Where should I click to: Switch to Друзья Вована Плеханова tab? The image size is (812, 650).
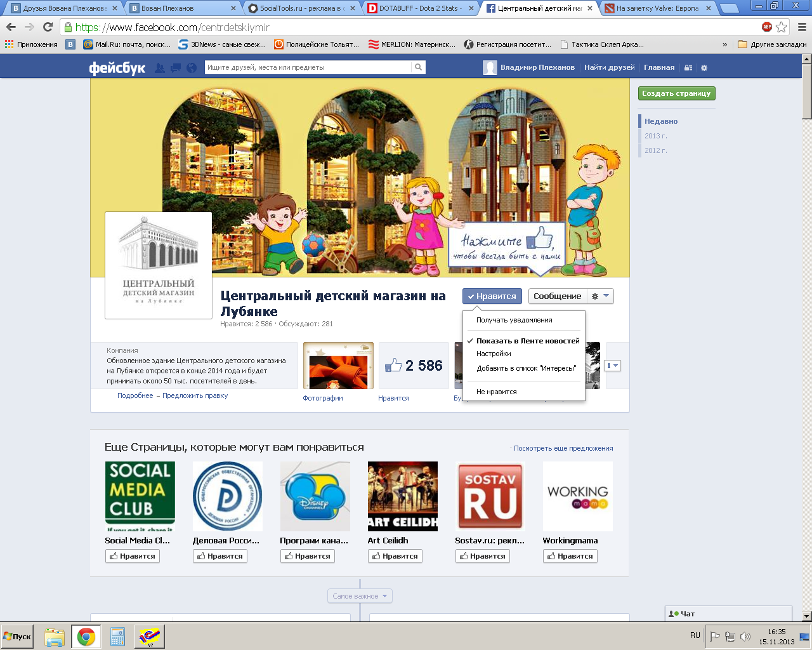(x=63, y=8)
